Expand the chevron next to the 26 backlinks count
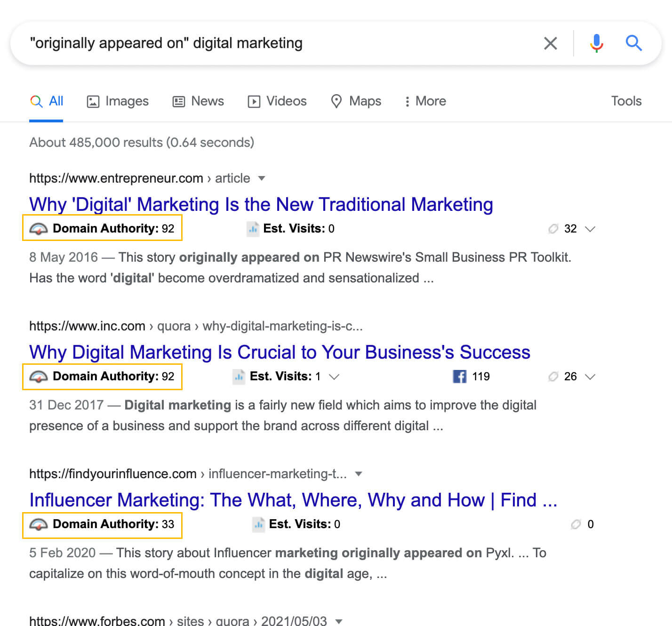This screenshot has height=626, width=672. point(589,377)
